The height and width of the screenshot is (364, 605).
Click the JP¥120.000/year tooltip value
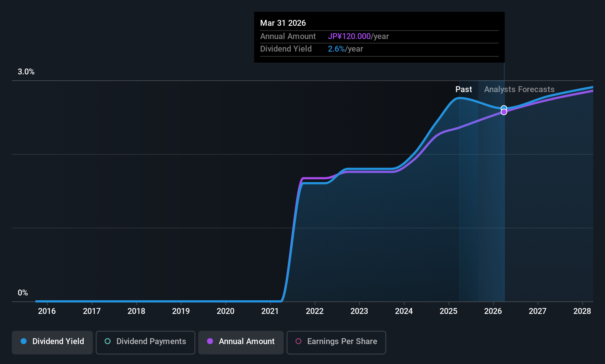[x=359, y=36]
